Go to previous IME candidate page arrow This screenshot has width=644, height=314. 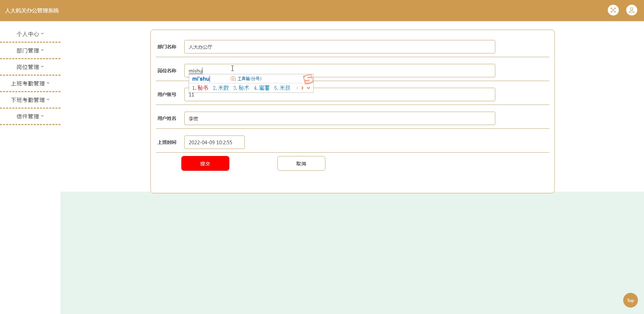click(x=297, y=88)
